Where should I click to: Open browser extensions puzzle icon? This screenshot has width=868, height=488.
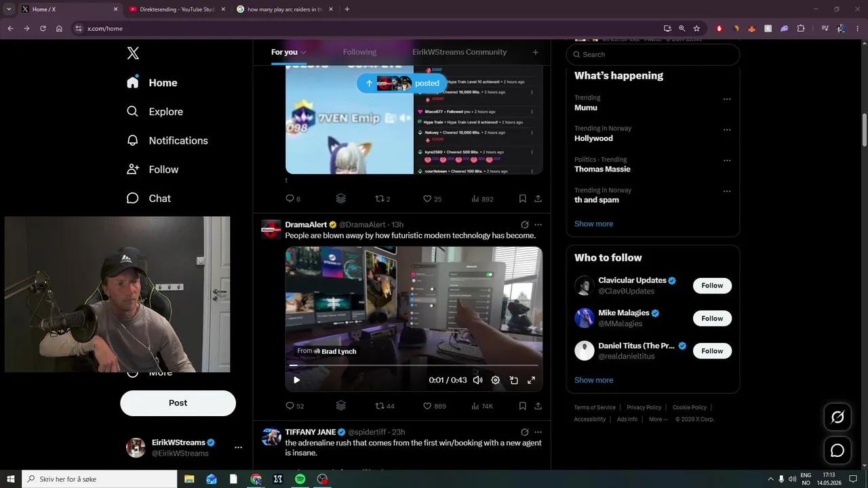(801, 28)
